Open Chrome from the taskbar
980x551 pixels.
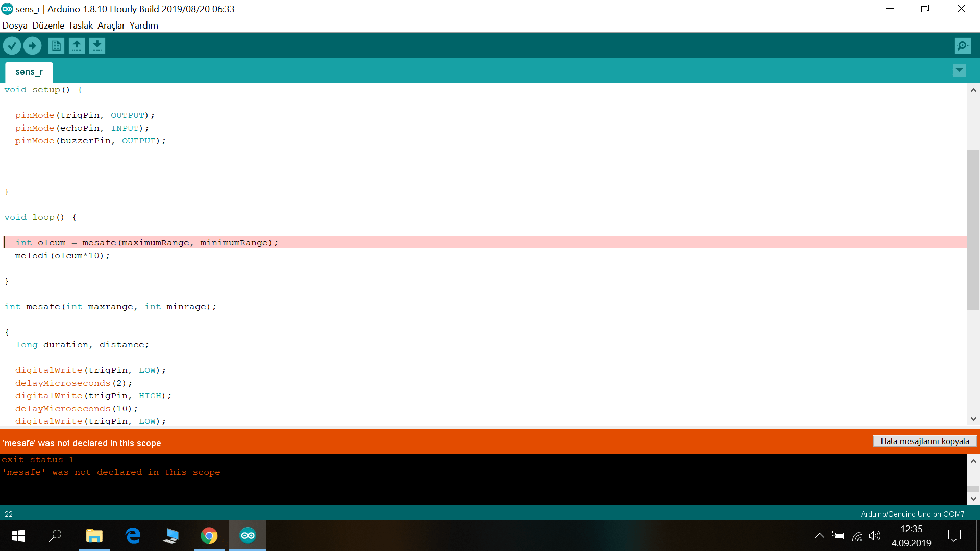(209, 536)
